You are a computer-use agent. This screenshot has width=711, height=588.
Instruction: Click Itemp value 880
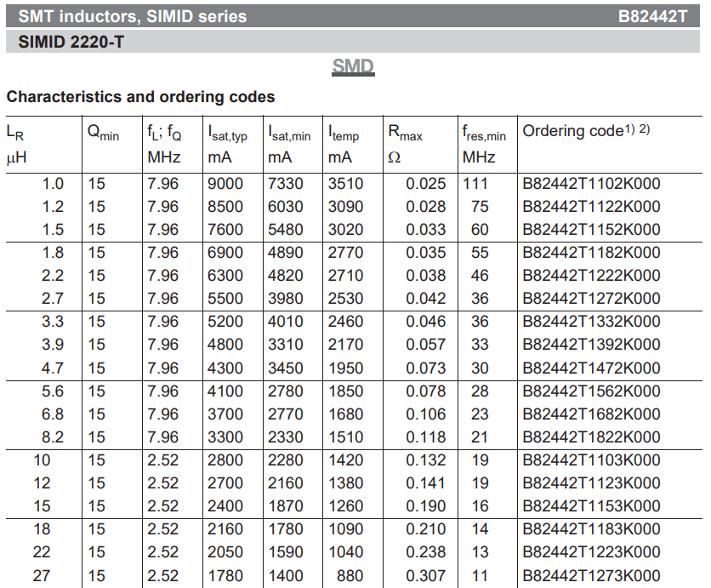click(350, 576)
